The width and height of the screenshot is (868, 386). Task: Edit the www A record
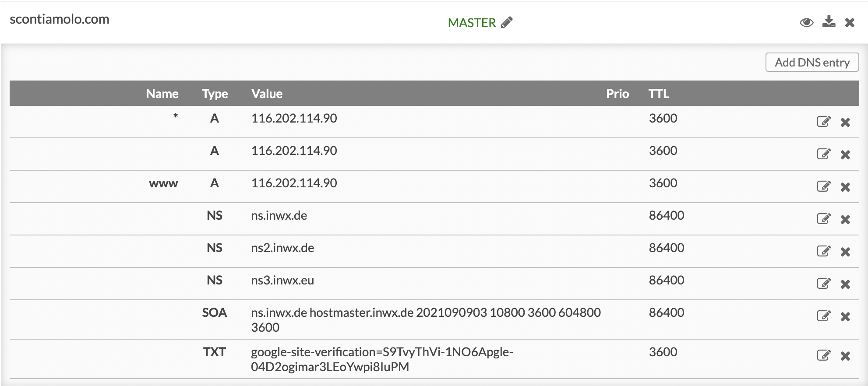click(823, 186)
